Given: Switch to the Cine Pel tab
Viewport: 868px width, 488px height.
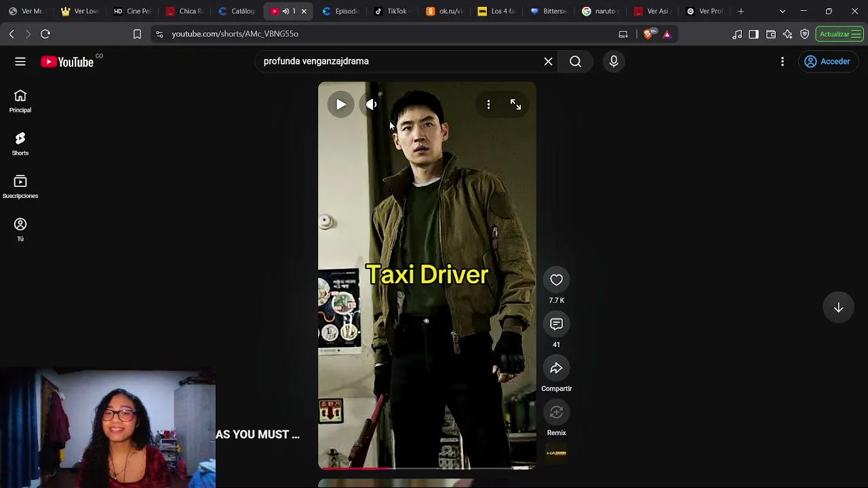Looking at the screenshot, I should point(132,12).
